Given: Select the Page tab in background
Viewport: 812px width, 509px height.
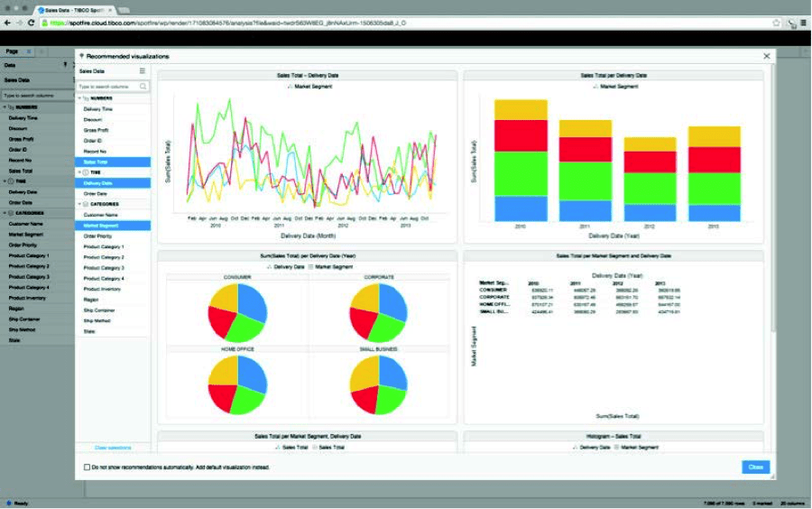Looking at the screenshot, I should click(x=13, y=51).
